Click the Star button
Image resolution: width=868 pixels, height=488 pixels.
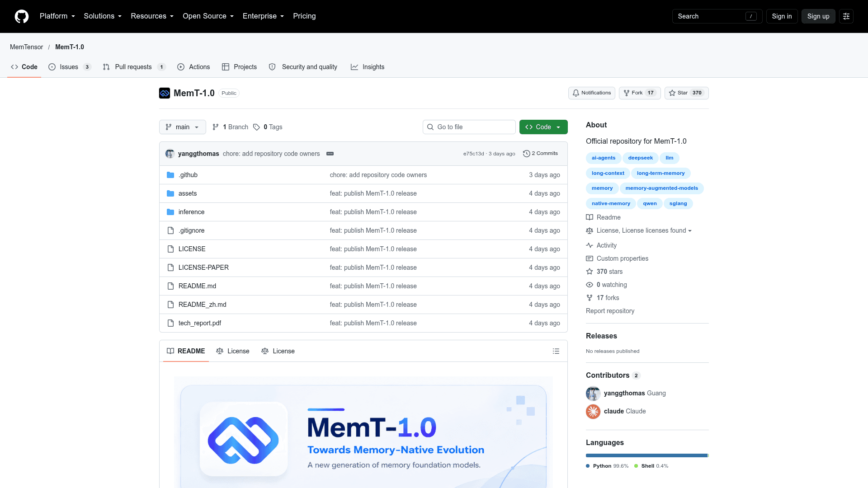(x=686, y=93)
